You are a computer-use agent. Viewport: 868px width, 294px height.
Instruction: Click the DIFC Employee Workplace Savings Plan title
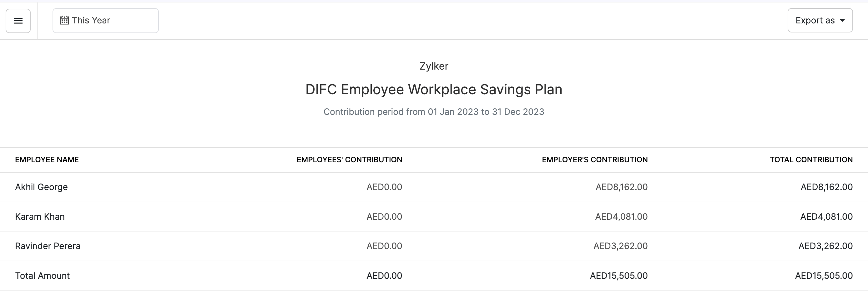pos(434,90)
